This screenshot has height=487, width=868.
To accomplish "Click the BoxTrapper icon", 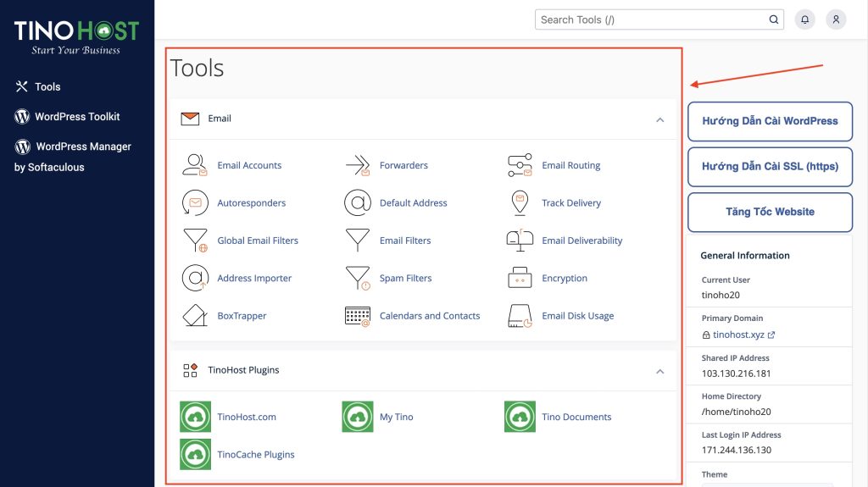I will [195, 315].
